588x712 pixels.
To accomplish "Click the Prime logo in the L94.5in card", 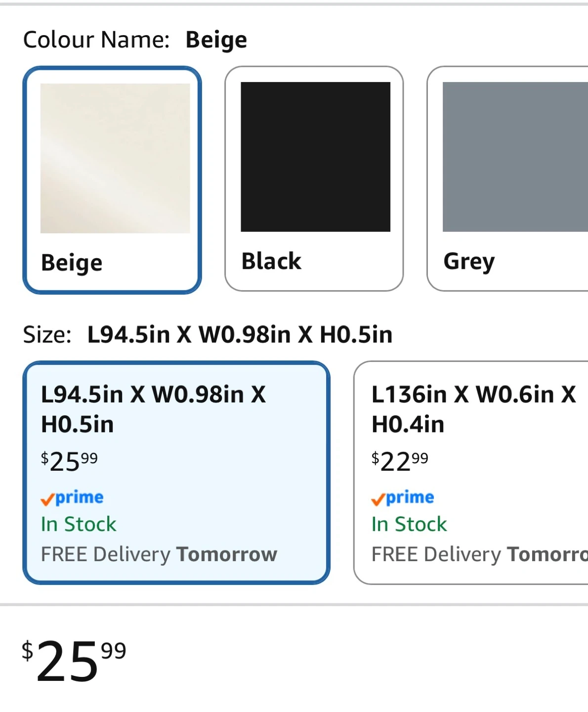I will [72, 497].
